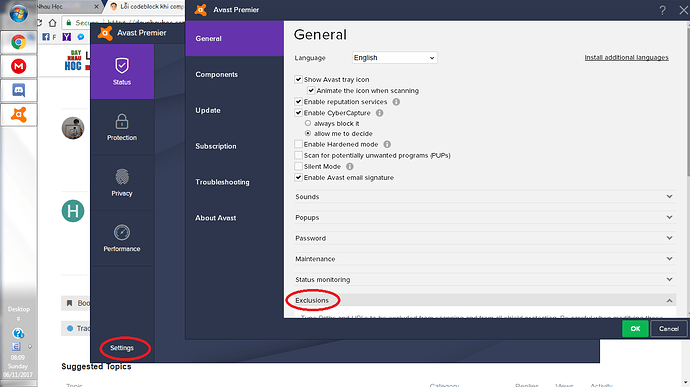Open Settings in Avast main window
Screen dimensions: 690x387
[x=122, y=348]
